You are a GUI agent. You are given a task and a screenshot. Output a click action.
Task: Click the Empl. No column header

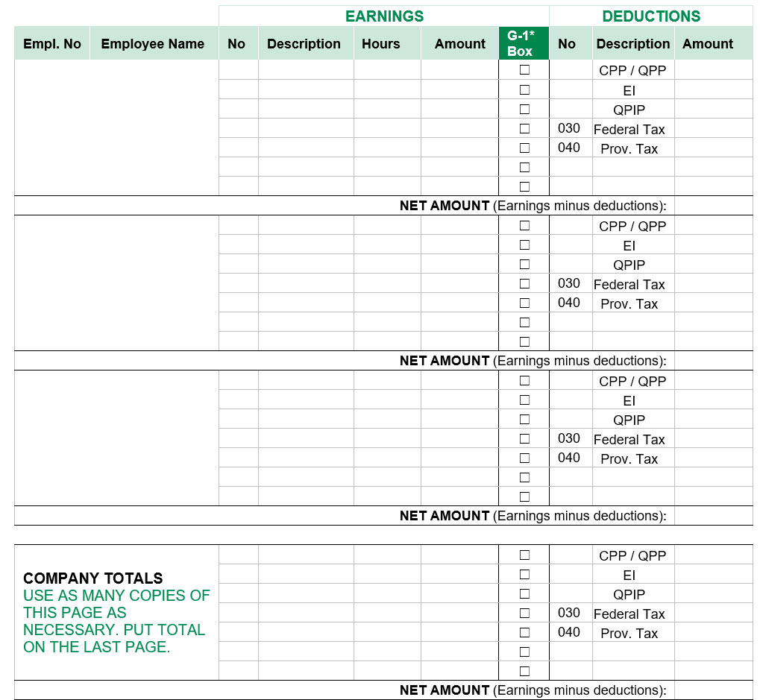coord(52,44)
